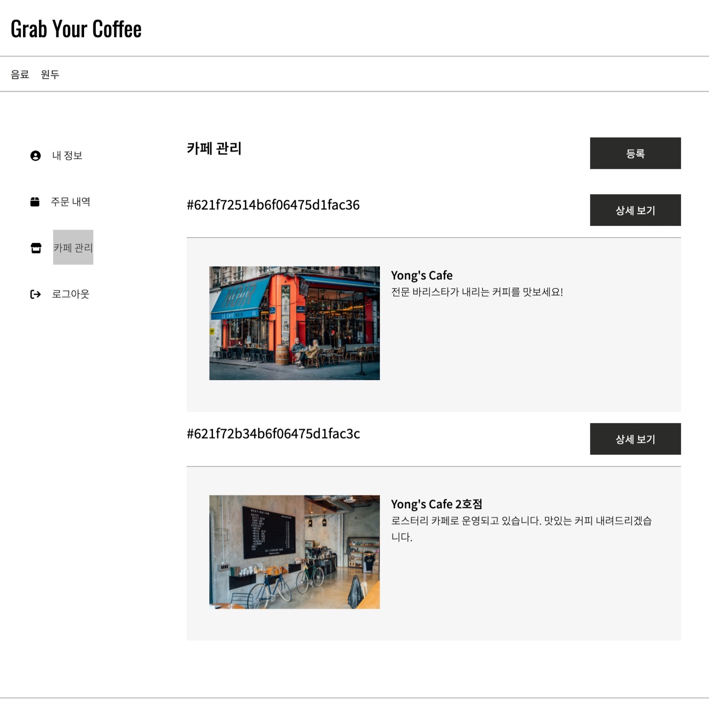
Task: Click the Yong's Cafe title text
Action: tap(422, 276)
